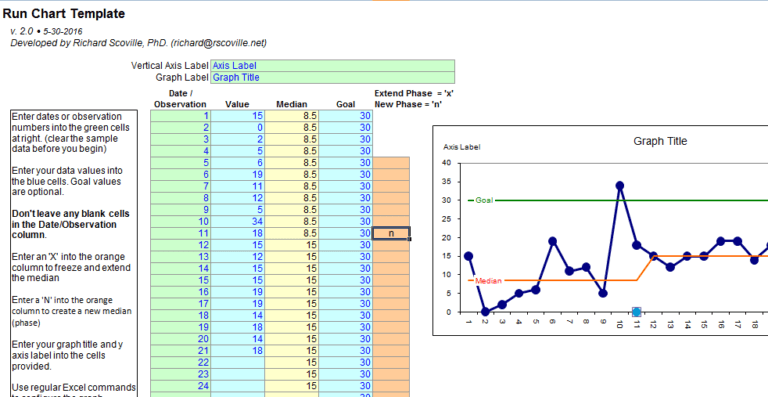
Task: Click the peak data point valued 34 on chart
Action: [x=620, y=186]
